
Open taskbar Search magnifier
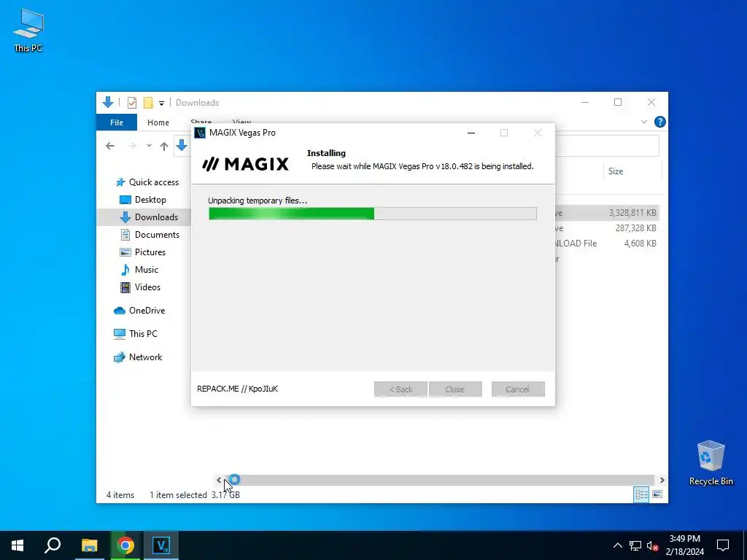(53, 545)
